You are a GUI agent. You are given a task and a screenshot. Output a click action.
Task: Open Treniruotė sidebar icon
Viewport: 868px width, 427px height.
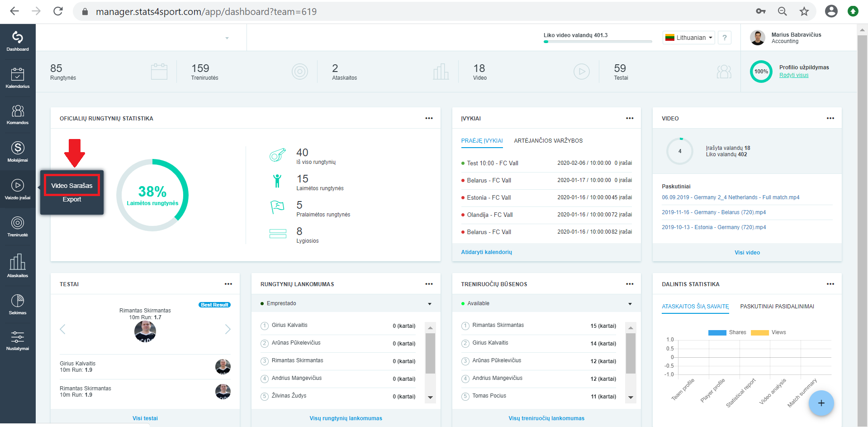pyautogui.click(x=18, y=226)
